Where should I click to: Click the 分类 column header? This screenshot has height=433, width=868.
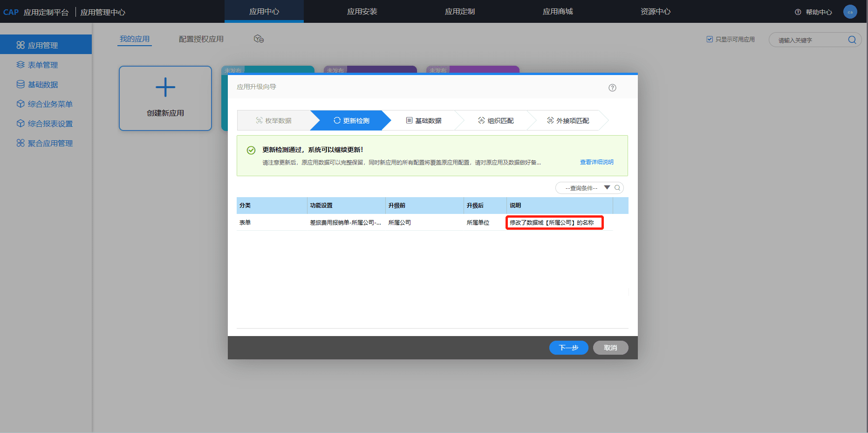[x=272, y=206]
